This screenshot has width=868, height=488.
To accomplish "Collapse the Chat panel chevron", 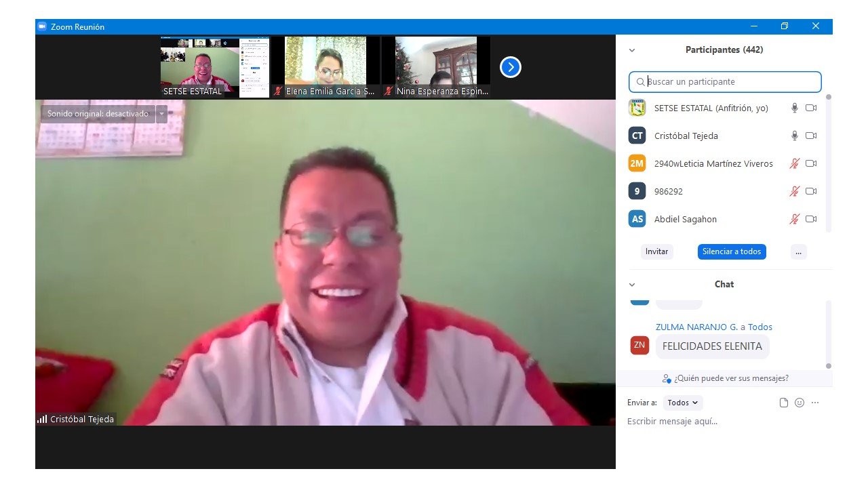I will tap(632, 285).
